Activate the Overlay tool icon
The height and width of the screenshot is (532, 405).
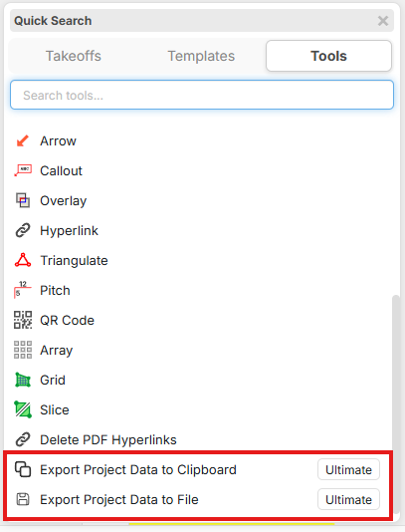pyautogui.click(x=23, y=200)
